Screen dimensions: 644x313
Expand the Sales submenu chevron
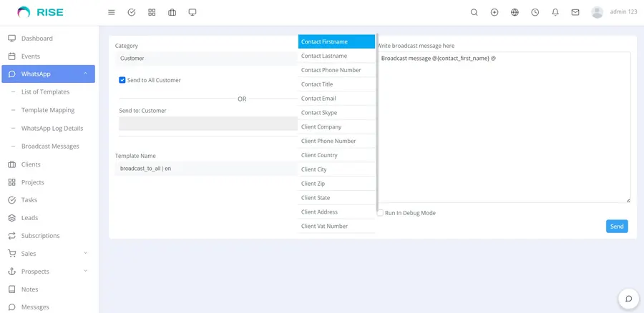click(x=85, y=253)
